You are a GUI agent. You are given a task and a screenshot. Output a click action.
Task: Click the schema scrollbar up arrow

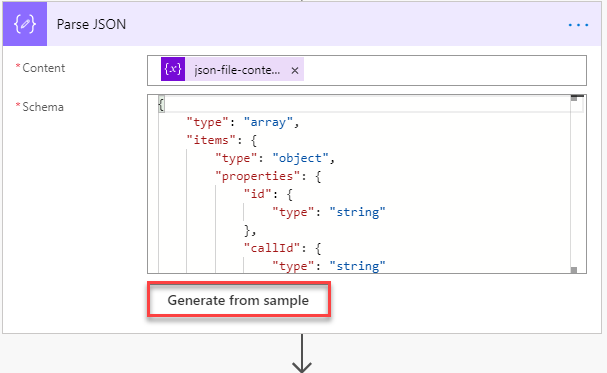click(x=574, y=98)
